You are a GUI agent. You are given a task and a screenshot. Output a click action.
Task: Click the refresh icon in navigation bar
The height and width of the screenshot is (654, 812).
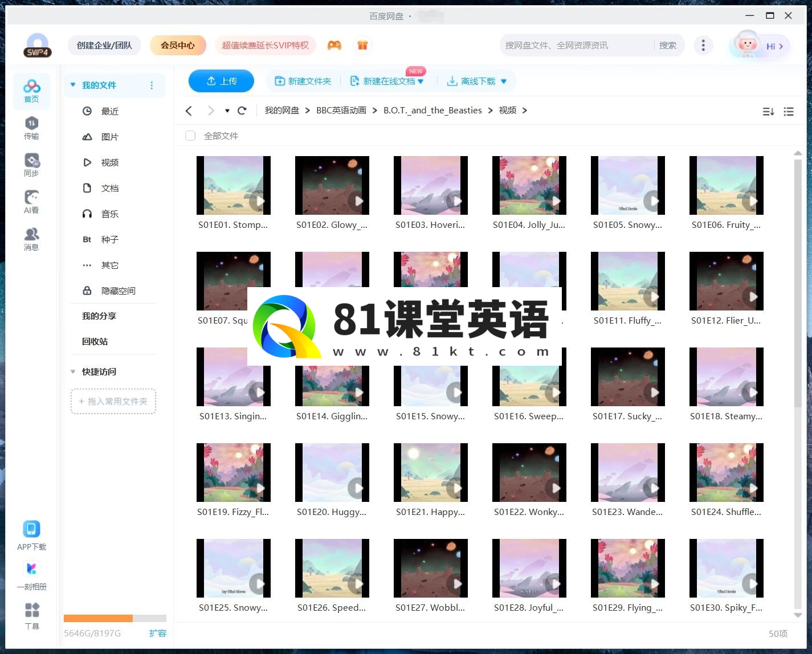point(242,111)
